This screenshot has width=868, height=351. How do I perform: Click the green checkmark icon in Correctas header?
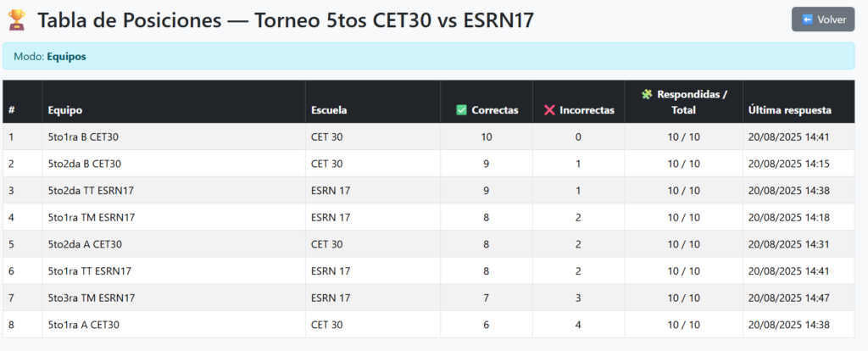462,110
